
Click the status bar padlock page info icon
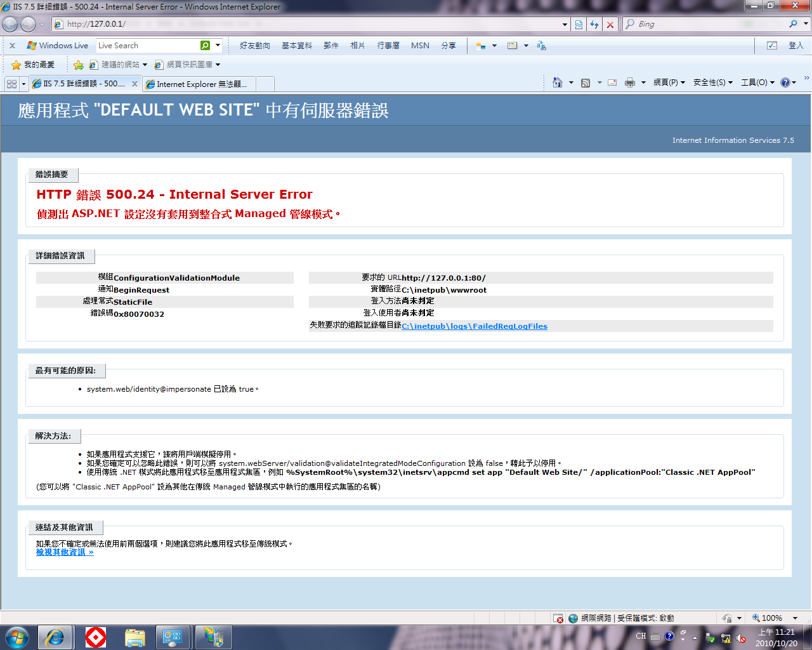tap(728, 618)
